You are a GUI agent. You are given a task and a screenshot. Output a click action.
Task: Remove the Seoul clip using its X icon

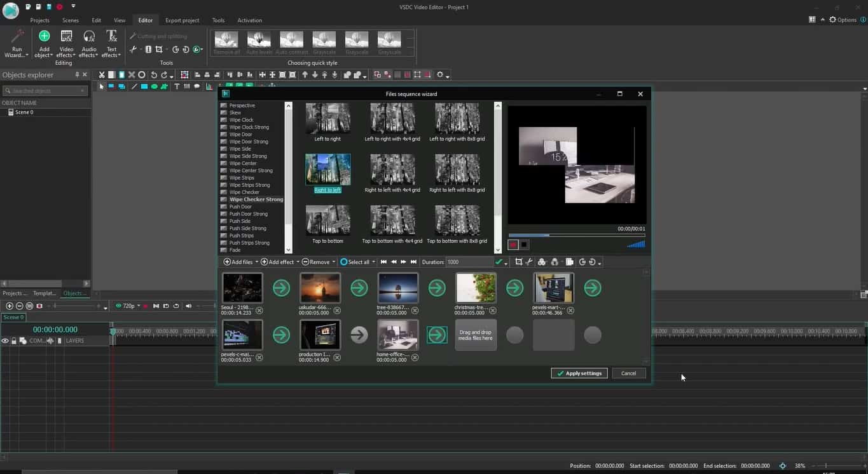(x=259, y=311)
